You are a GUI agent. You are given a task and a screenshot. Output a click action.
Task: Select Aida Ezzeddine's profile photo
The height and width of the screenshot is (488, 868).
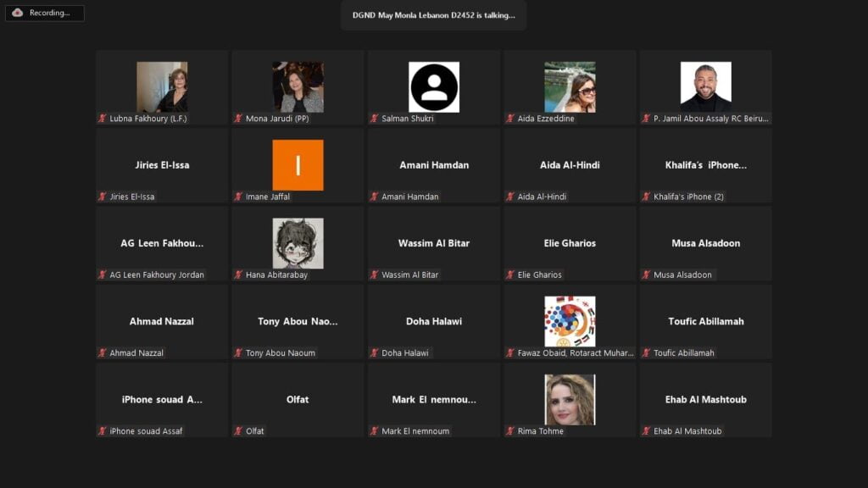570,87
